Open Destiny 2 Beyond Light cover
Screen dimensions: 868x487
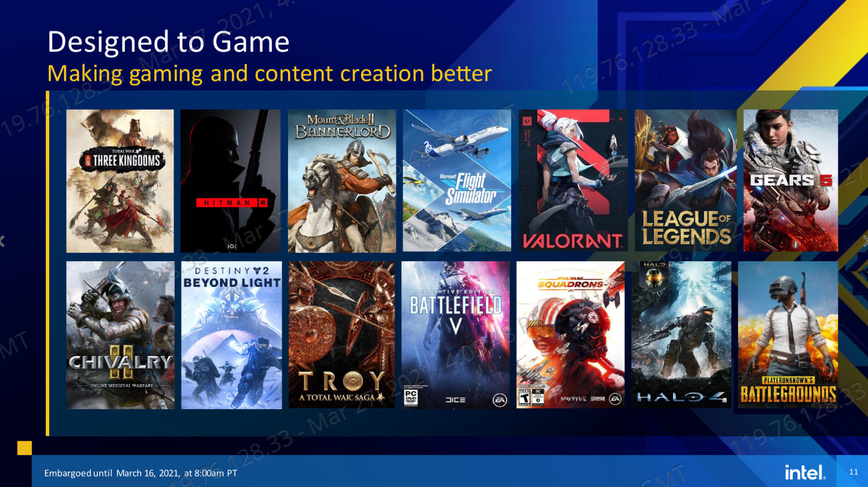(232, 335)
